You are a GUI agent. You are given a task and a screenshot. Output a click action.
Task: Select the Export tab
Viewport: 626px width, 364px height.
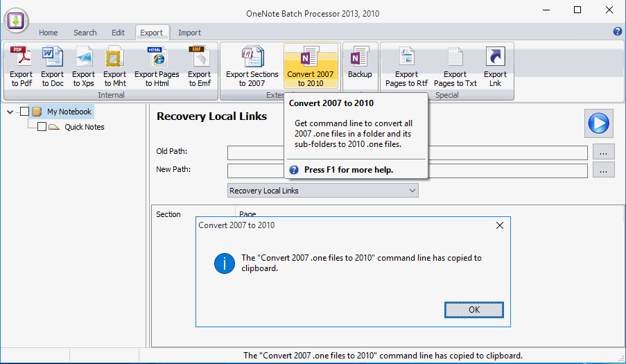point(151,33)
